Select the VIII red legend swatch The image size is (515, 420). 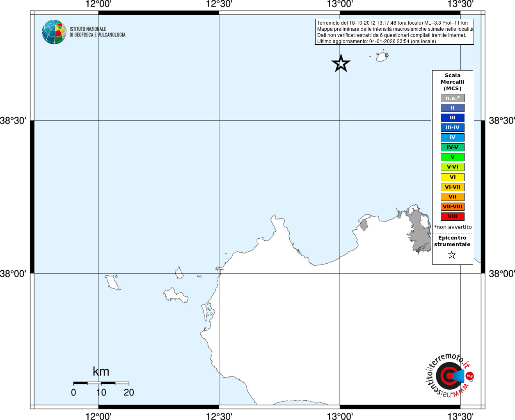point(453,217)
